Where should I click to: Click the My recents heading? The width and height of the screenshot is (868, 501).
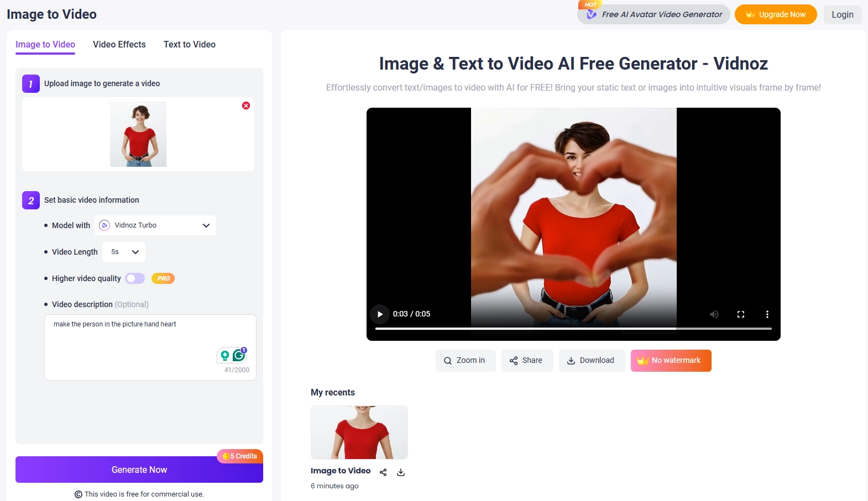pos(333,392)
